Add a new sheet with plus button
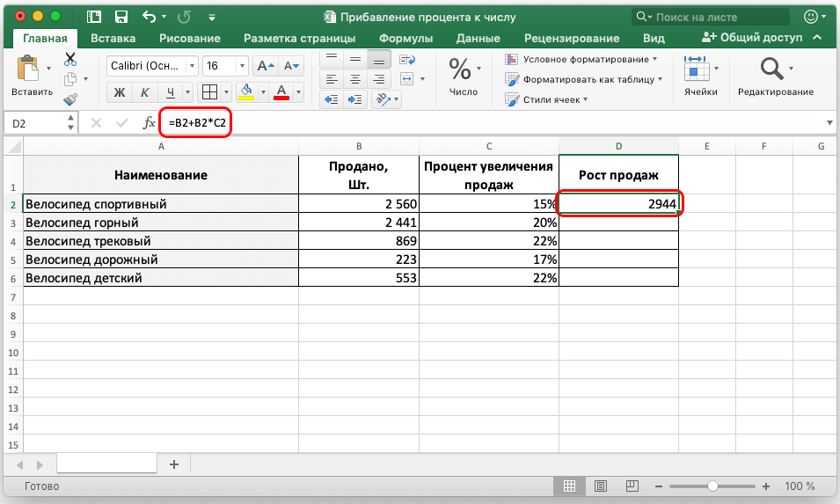The width and height of the screenshot is (840, 504). [x=173, y=464]
